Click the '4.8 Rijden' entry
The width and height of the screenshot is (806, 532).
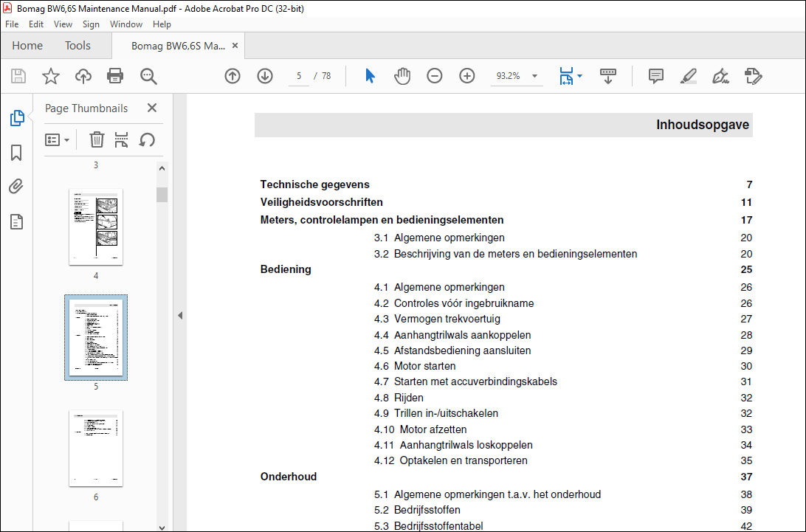coord(399,398)
